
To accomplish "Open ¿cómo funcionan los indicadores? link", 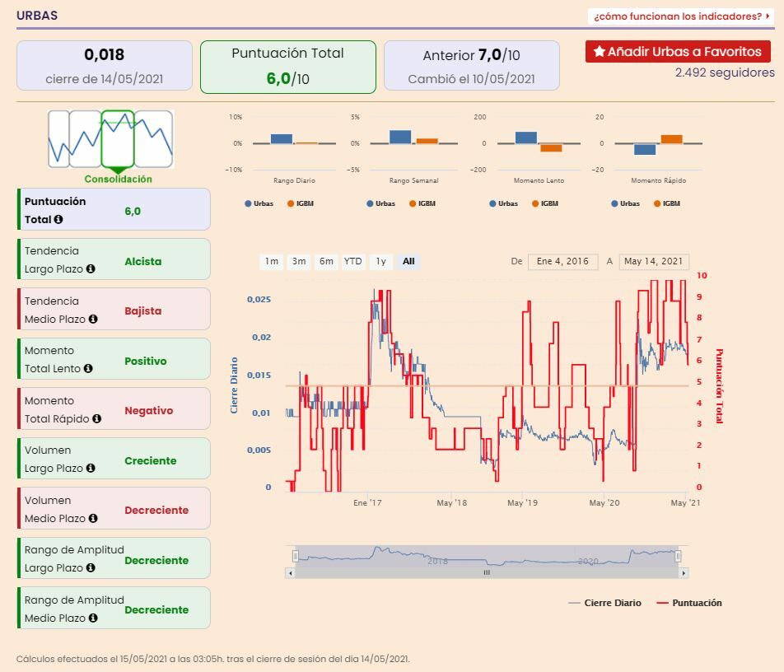I will point(681,16).
